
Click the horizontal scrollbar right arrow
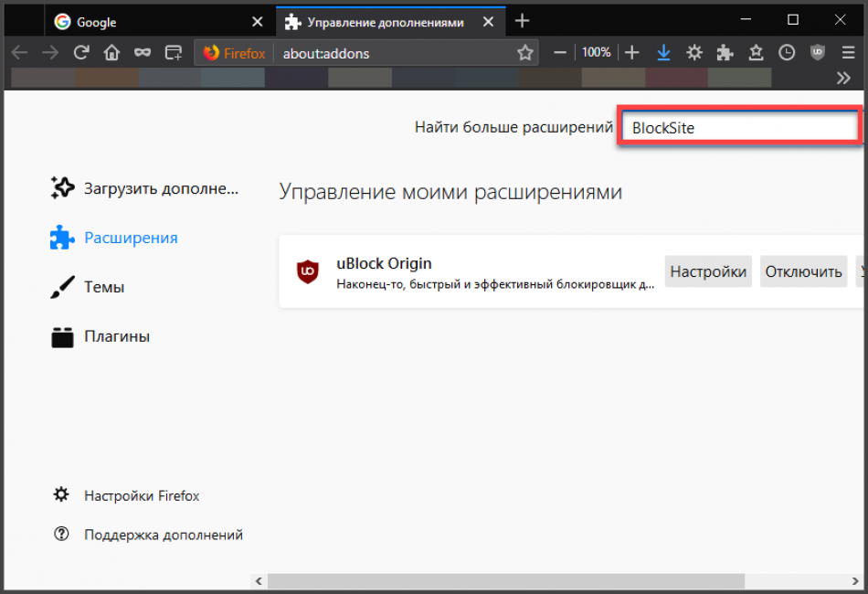[x=854, y=580]
